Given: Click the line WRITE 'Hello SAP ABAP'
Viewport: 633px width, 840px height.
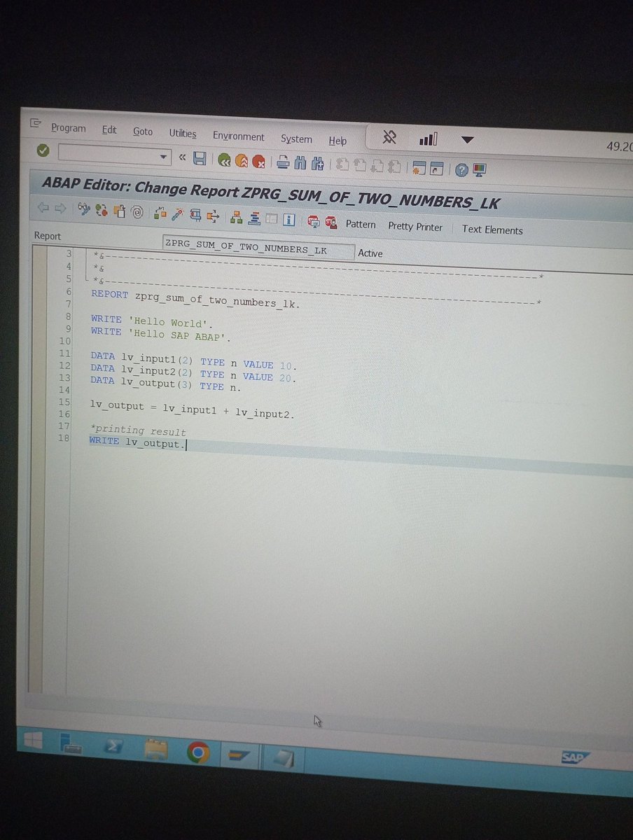Looking at the screenshot, I should [x=160, y=334].
